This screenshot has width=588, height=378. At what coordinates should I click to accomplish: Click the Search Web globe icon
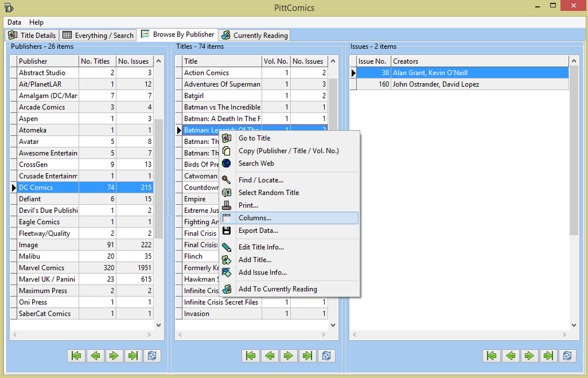click(x=226, y=163)
